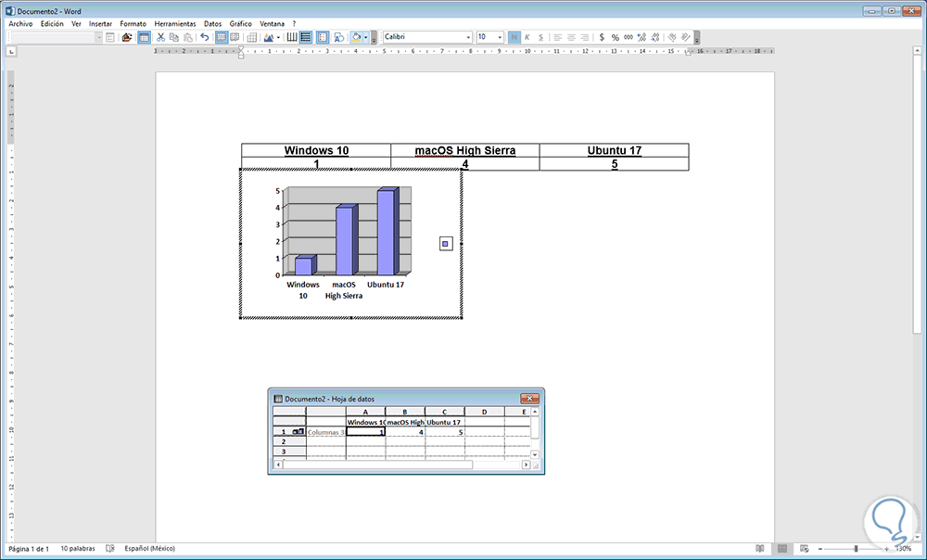Open the Calibri font name dropdown
The width and height of the screenshot is (927, 560).
468,37
